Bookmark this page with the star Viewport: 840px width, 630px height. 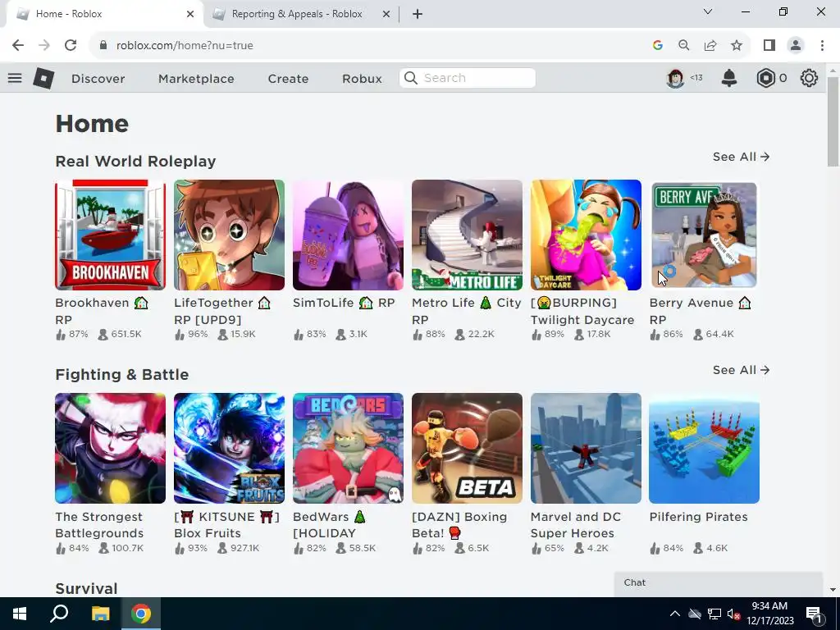[x=737, y=46]
